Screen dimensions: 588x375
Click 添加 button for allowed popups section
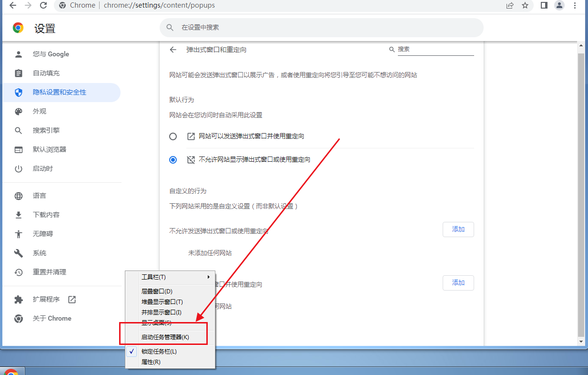tap(458, 283)
